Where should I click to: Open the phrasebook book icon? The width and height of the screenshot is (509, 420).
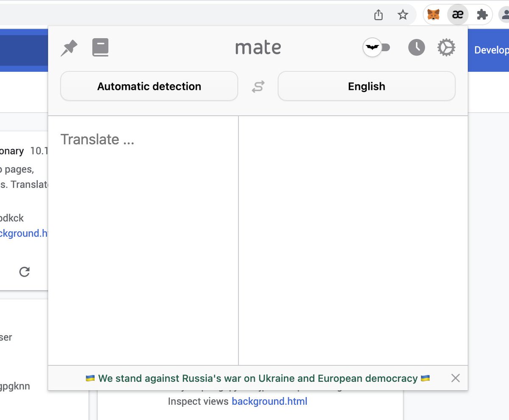coord(101,48)
